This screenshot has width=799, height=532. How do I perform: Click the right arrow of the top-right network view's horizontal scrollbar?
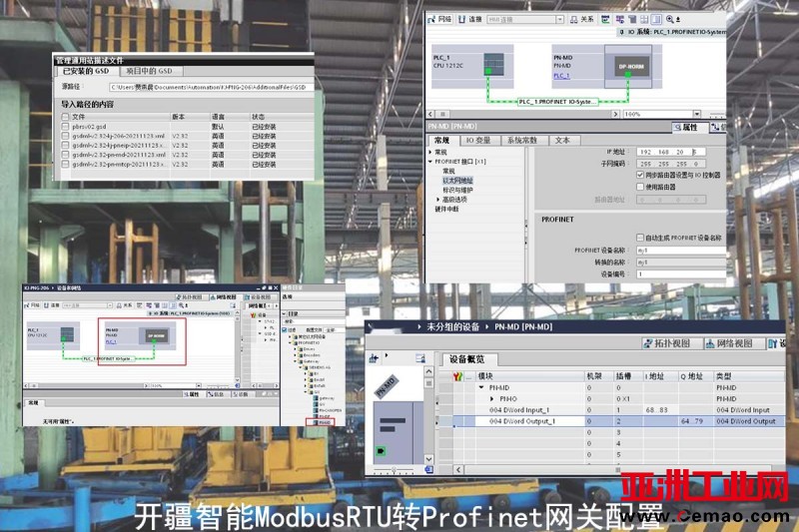coord(615,114)
